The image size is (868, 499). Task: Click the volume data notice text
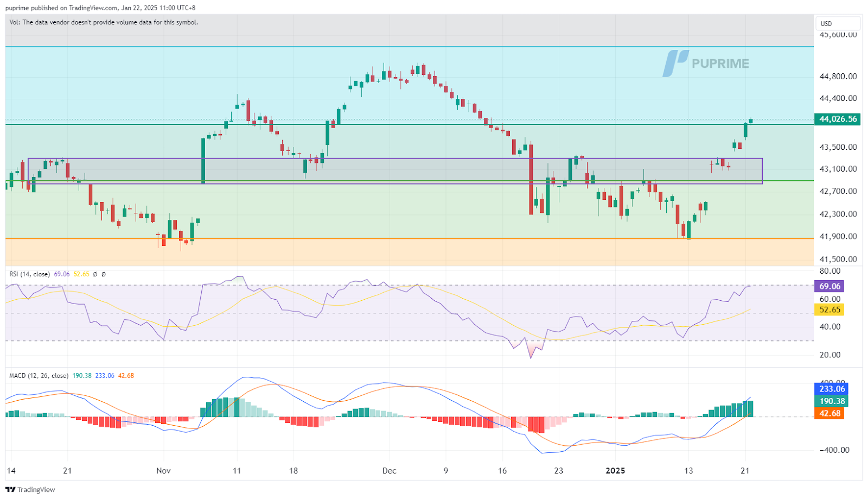point(104,22)
